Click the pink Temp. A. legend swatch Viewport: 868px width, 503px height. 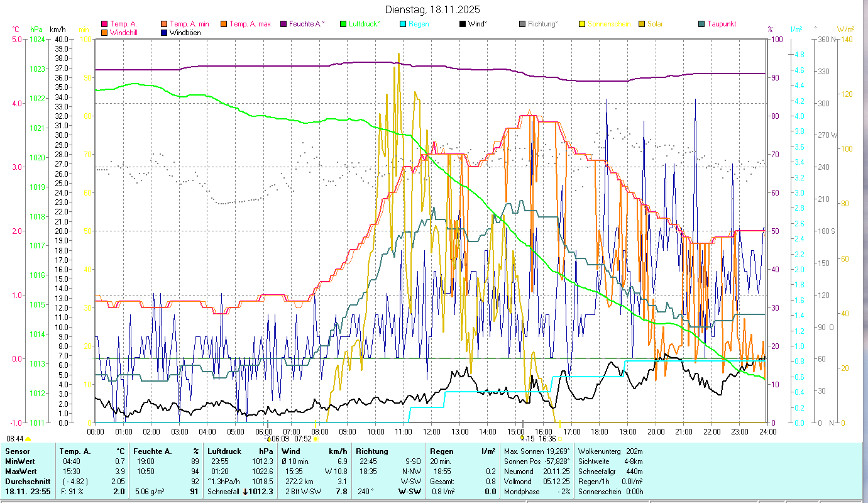104,25
